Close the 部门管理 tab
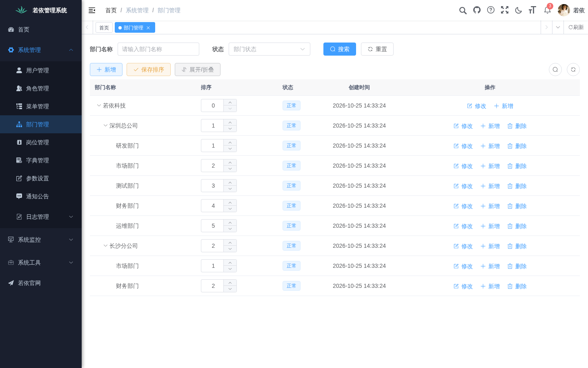 (148, 28)
